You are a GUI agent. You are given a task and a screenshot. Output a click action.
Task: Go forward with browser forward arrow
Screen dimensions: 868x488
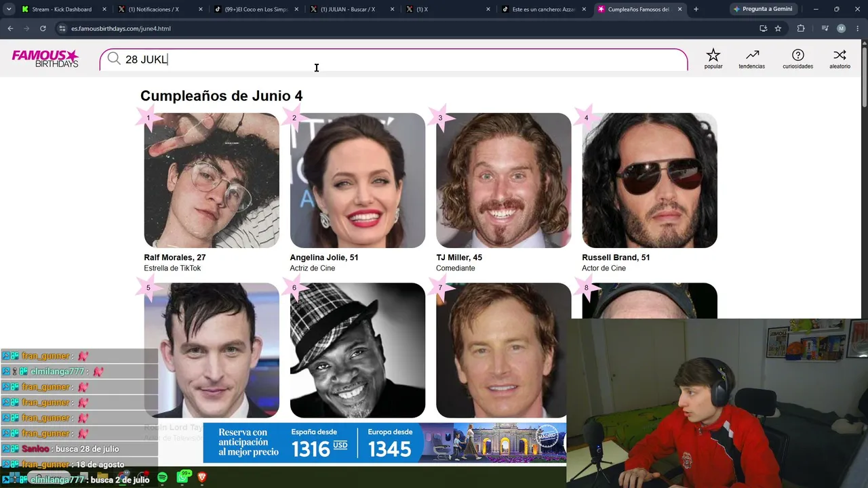tap(26, 28)
